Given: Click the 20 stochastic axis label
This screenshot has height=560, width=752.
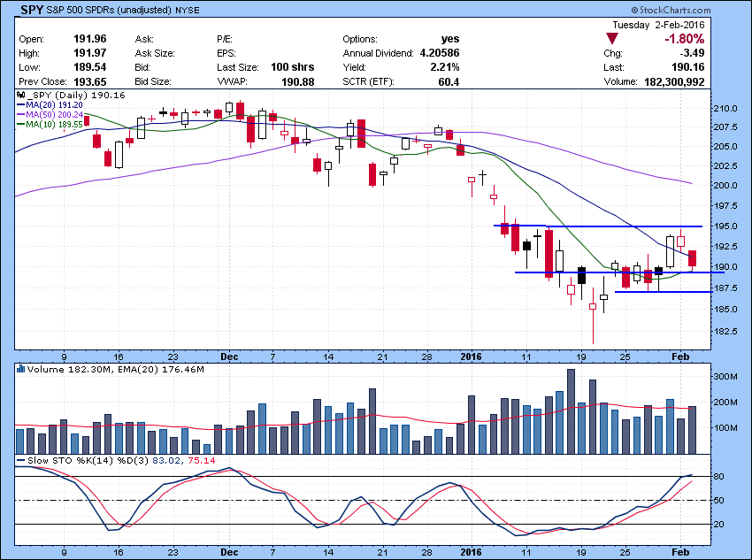Looking at the screenshot, I should (719, 525).
